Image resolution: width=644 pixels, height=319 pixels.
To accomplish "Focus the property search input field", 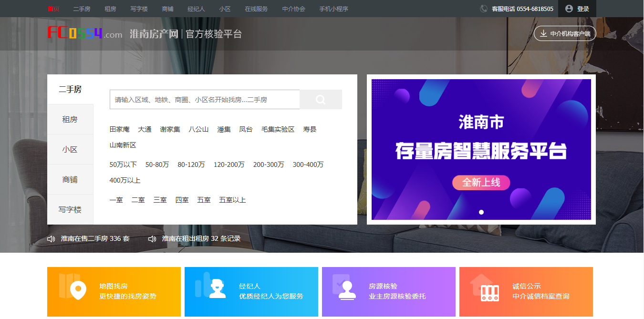I will (x=205, y=100).
